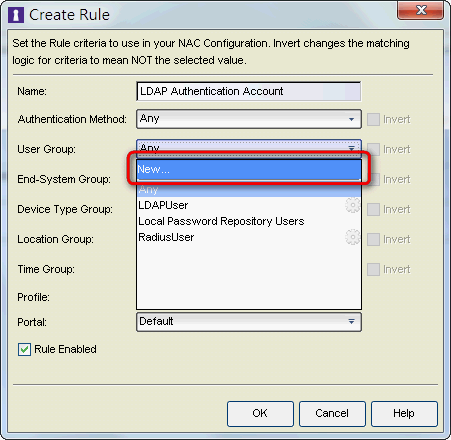Open the Authentication Method dropdown

[x=249, y=119]
